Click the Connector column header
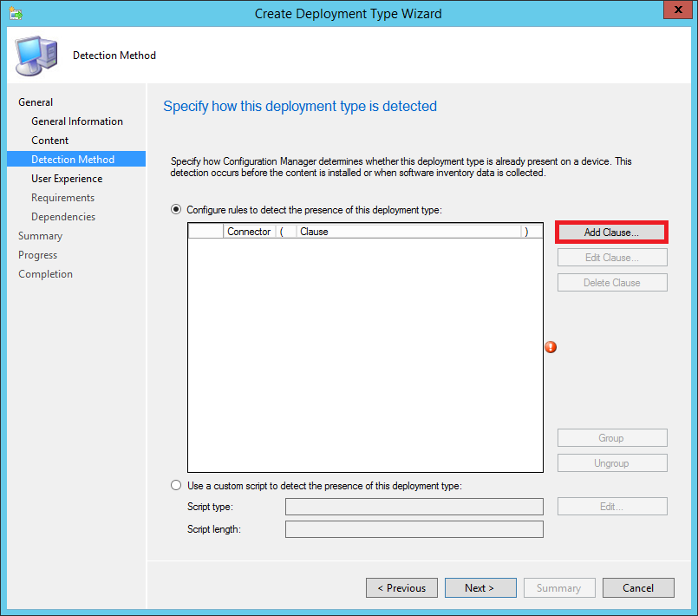The height and width of the screenshot is (616, 698). 249,232
